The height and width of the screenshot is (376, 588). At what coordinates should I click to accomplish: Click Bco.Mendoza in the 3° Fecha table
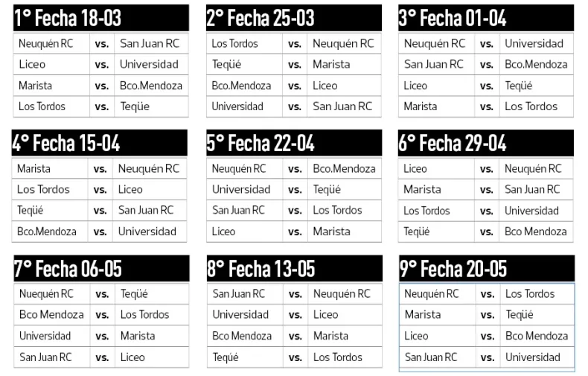[x=536, y=64]
